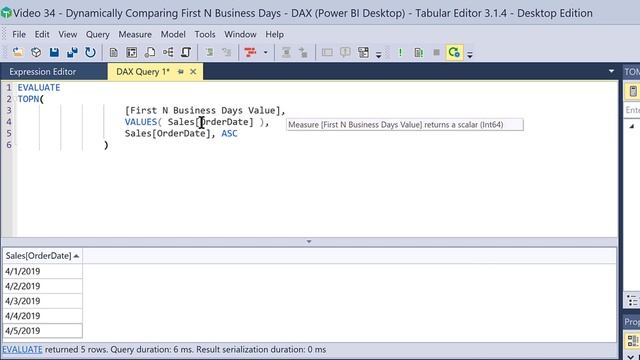Collapse the results pane splitter arrow
Viewport: 640px width, 360px height.
(309, 242)
